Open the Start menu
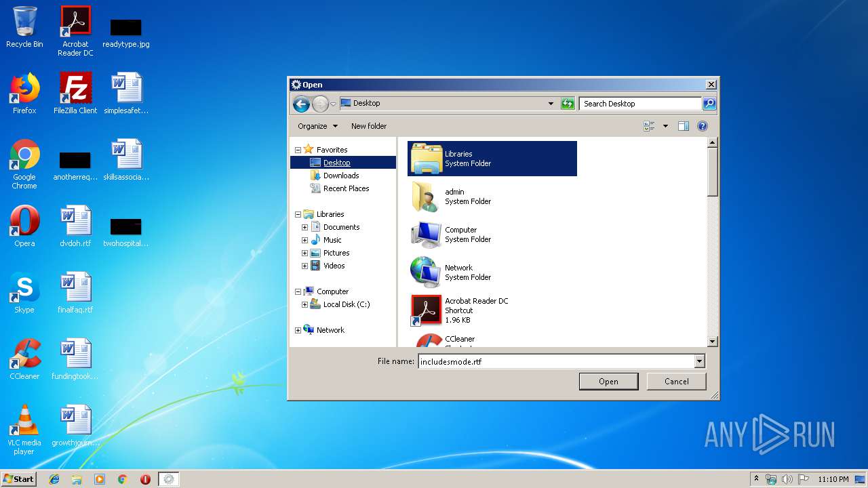 coord(19,479)
